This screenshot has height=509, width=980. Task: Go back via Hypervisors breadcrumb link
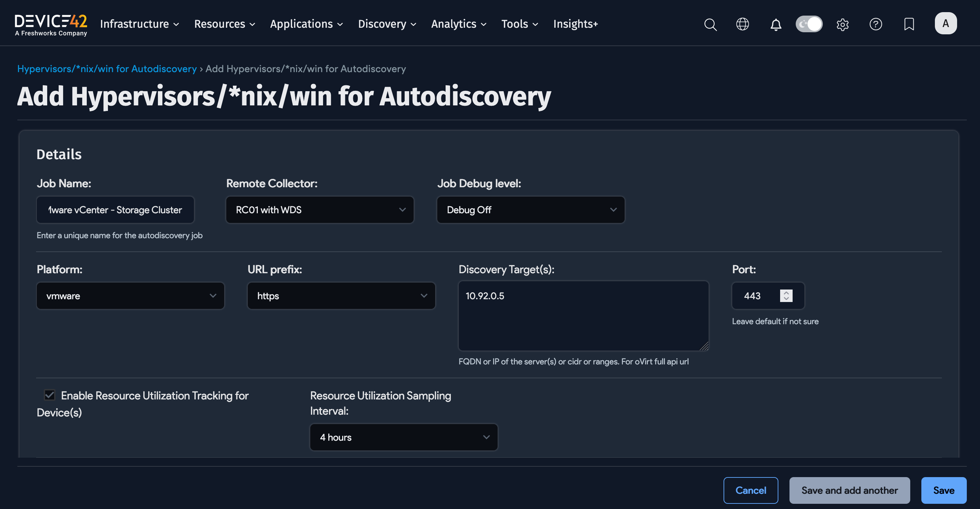(107, 69)
